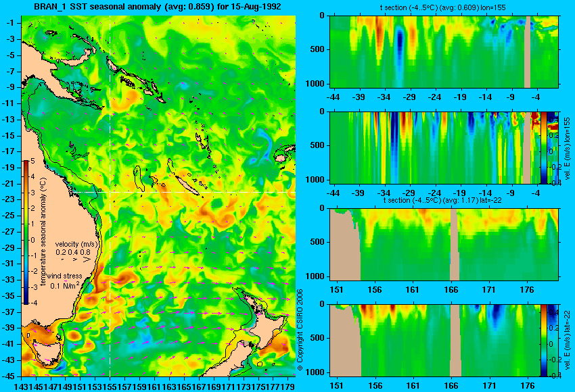This screenshot has width=575, height=392.
Task: Click the '-4' tick on temperature color bar
Action: point(32,303)
